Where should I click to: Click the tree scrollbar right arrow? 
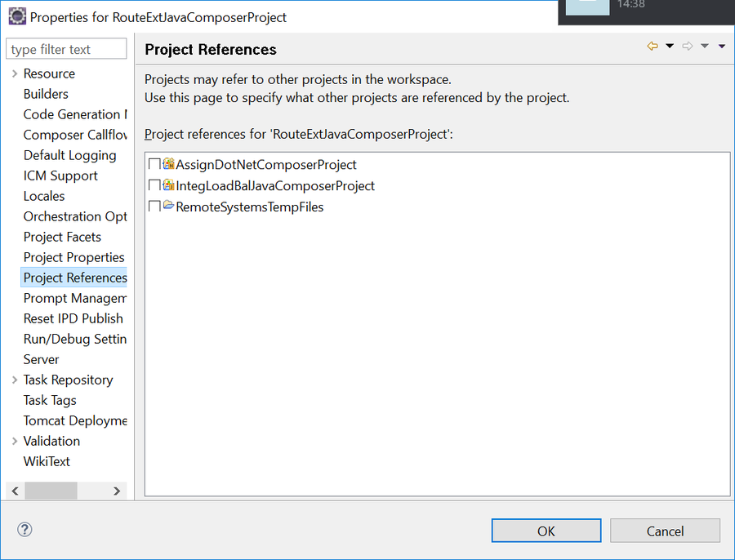117,491
